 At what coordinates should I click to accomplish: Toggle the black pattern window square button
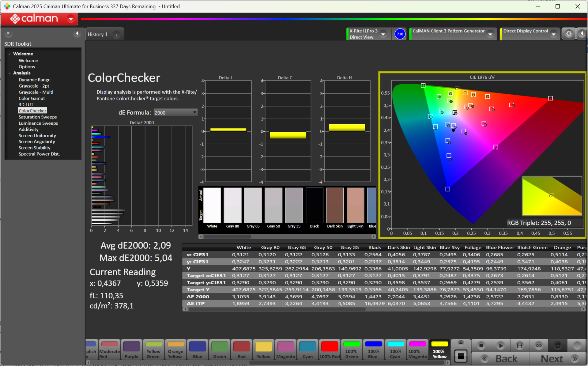click(461, 356)
